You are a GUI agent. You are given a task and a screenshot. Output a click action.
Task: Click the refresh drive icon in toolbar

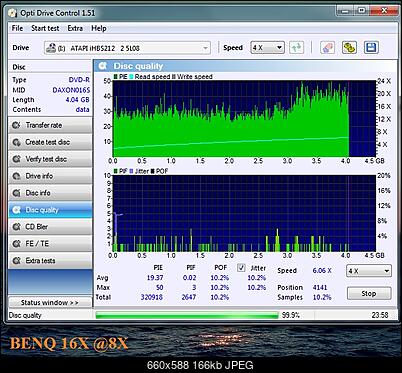click(x=296, y=48)
